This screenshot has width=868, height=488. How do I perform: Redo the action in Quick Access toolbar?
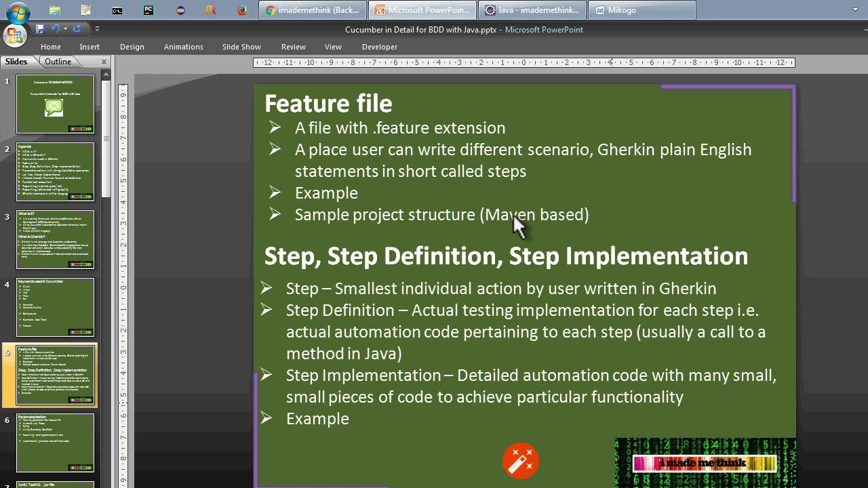click(x=77, y=28)
